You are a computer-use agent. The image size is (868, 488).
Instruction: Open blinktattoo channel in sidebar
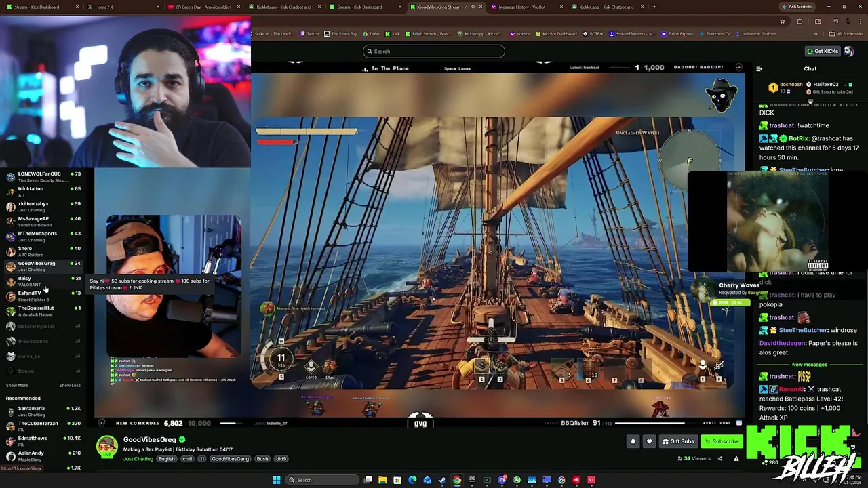[x=43, y=191]
